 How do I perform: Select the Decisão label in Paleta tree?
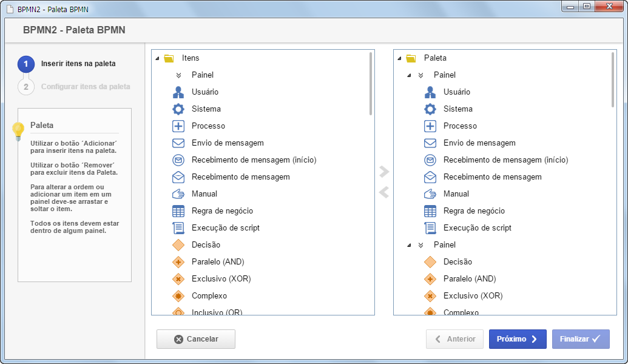pos(457,262)
